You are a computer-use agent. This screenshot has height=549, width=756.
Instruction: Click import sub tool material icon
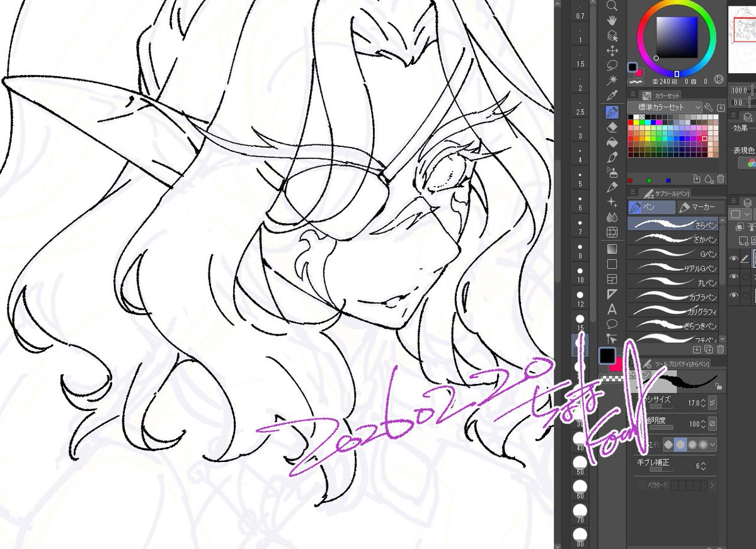pos(697,349)
